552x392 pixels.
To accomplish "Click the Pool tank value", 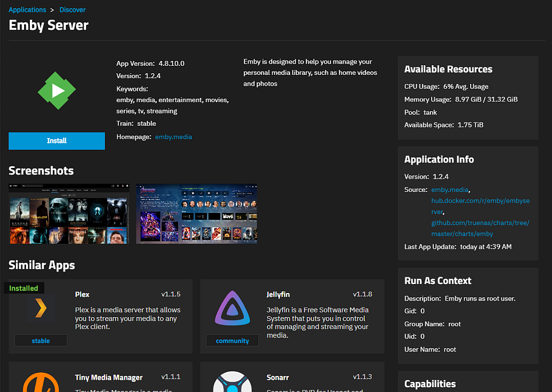I will (430, 113).
